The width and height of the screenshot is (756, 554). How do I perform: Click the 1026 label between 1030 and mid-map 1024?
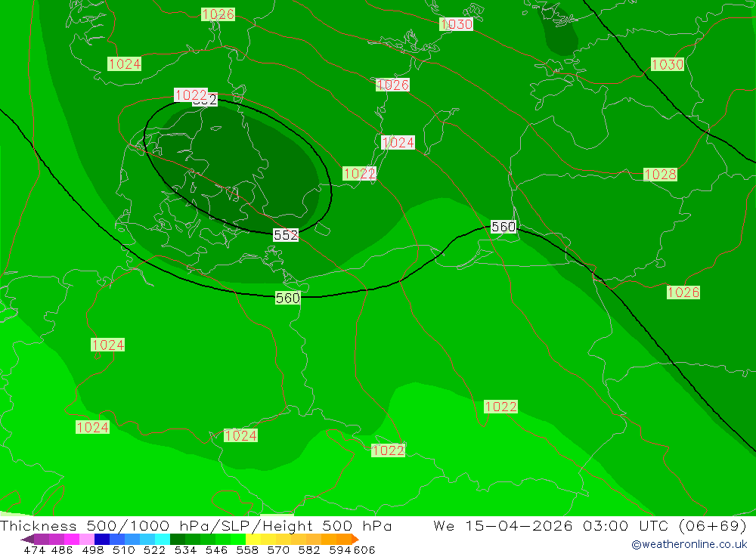[393, 85]
